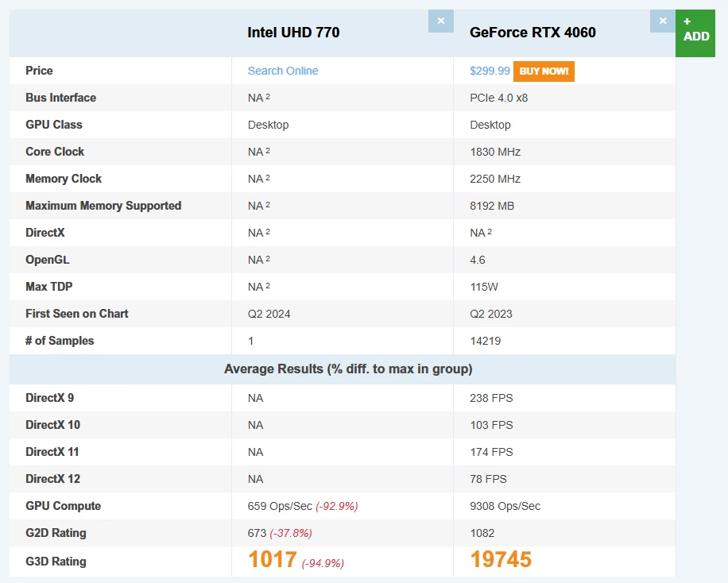Click the (-37.8%) difference value
This screenshot has height=583, width=728.
[291, 533]
